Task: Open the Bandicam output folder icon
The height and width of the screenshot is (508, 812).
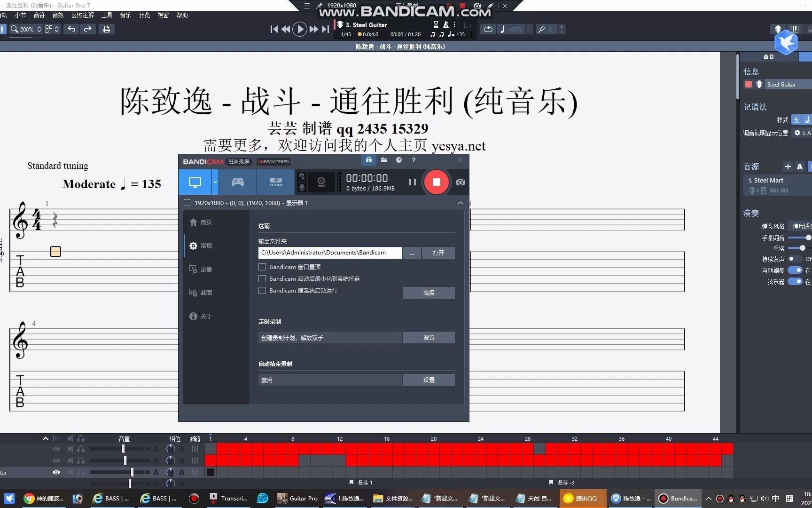Action: [x=384, y=160]
